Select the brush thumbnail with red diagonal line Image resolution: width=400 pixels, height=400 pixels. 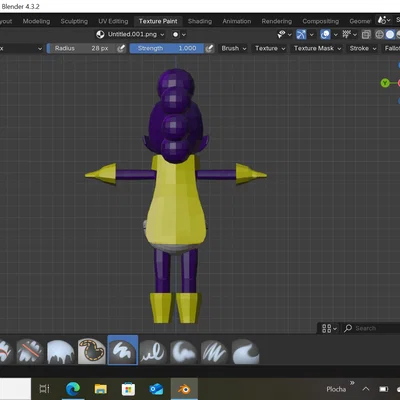coord(30,351)
